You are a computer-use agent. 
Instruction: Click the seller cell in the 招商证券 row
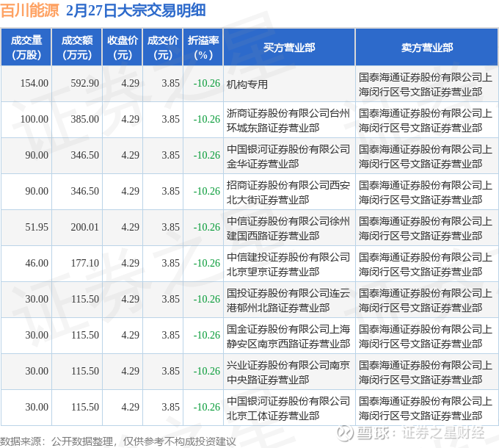click(426, 192)
